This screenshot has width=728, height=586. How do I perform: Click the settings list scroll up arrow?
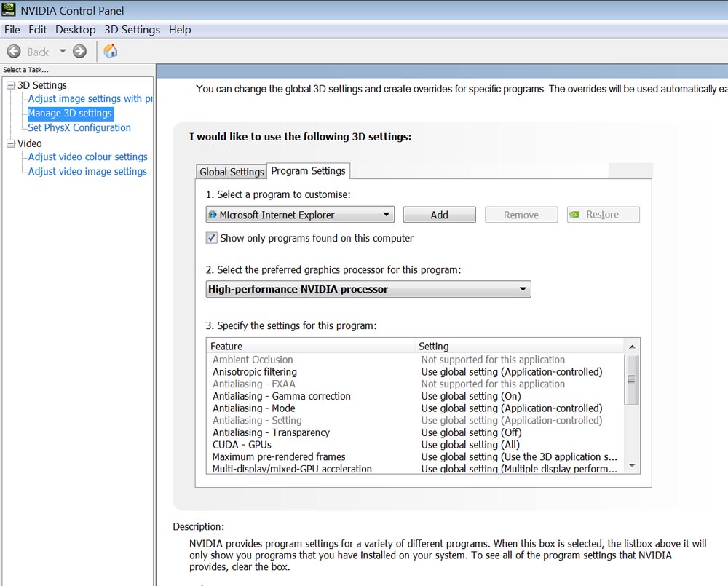click(632, 347)
